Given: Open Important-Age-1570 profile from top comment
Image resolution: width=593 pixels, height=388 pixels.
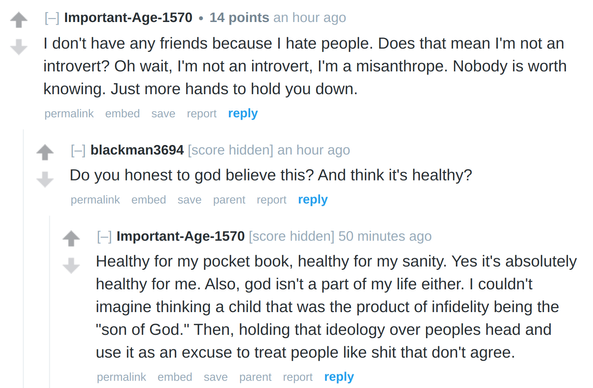Looking at the screenshot, I should 128,18.
